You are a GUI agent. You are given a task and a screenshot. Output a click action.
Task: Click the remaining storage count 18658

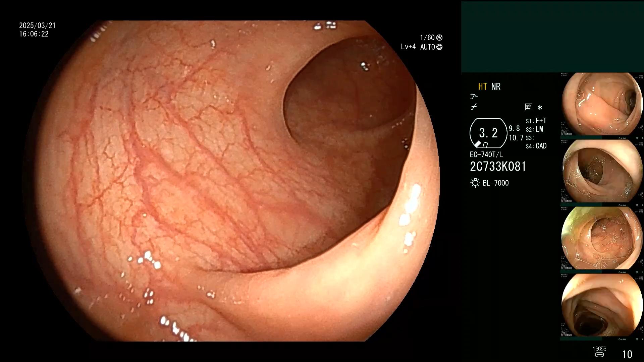pyautogui.click(x=599, y=349)
